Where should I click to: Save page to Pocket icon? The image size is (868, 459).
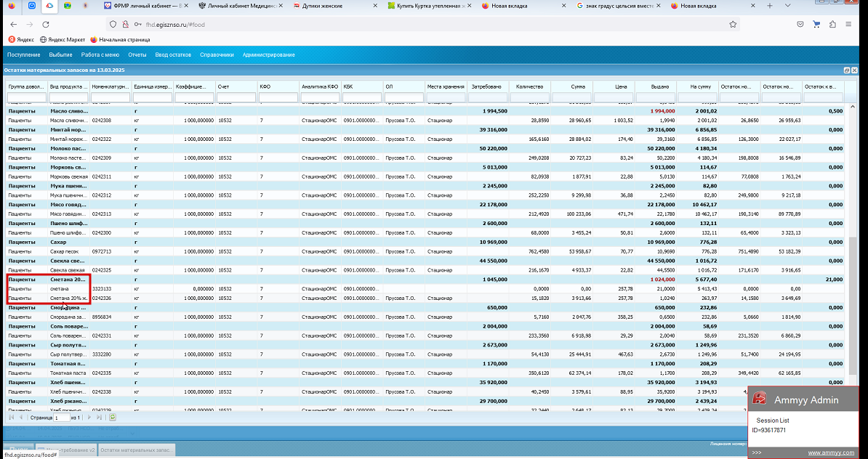point(800,25)
